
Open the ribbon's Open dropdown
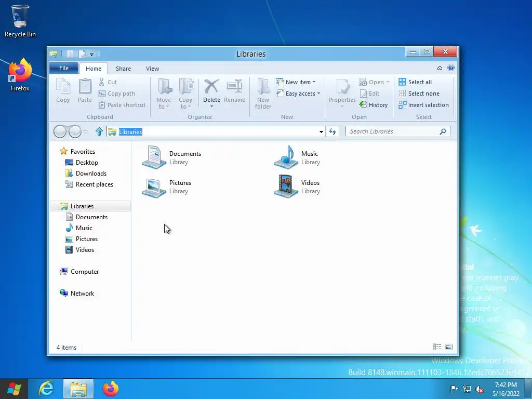pyautogui.click(x=374, y=82)
